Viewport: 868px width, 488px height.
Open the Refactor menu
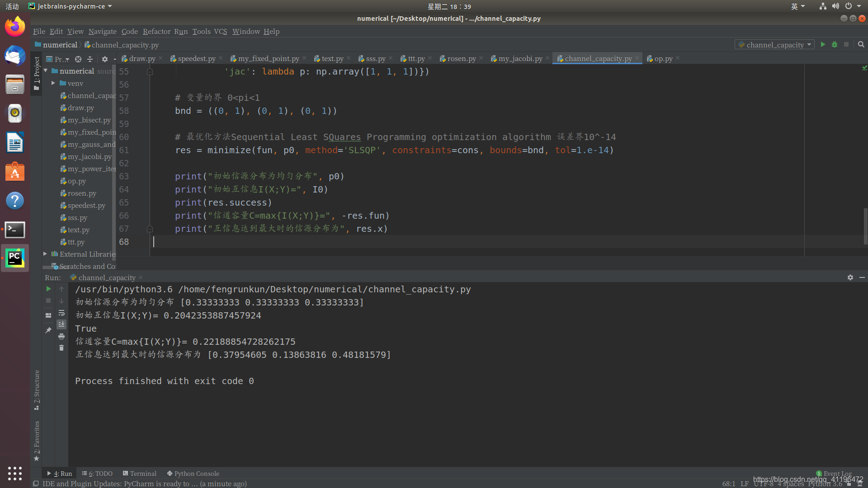156,31
